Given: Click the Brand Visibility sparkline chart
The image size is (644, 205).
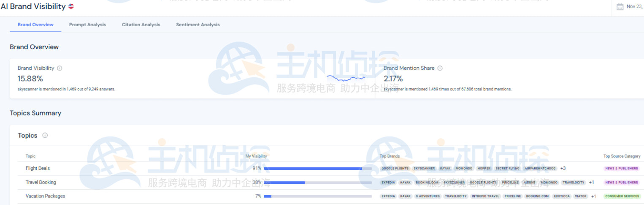Looking at the screenshot, I should (346, 78).
